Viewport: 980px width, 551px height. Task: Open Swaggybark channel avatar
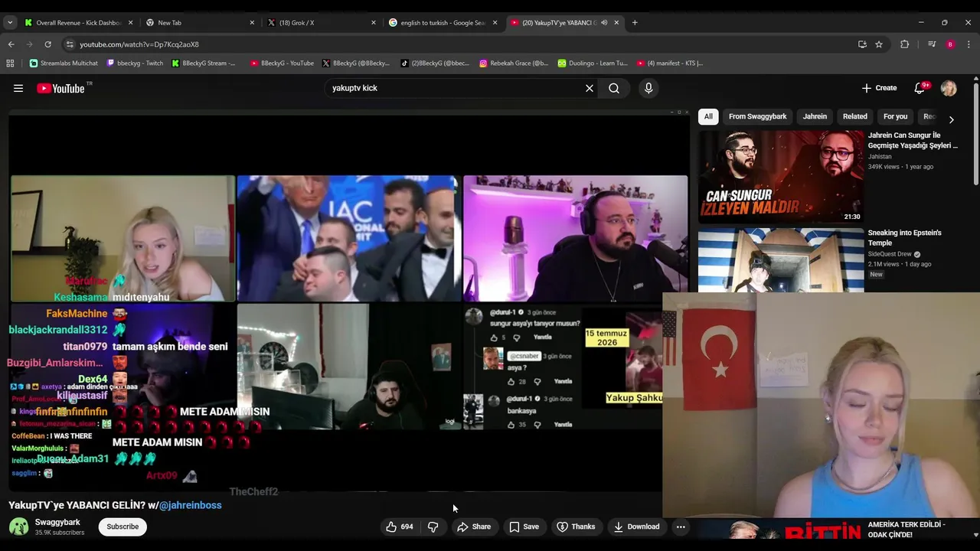18,527
